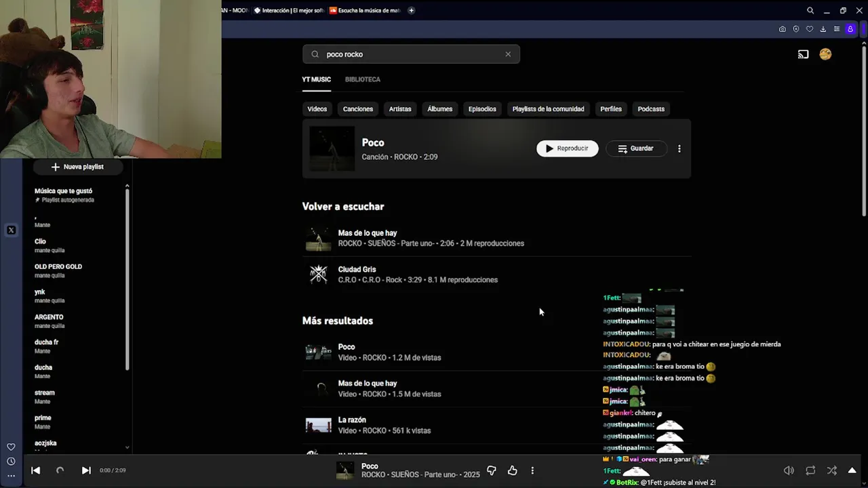Click the search tabs magnifier icon
Screen dimensions: 868x488
pyautogui.click(x=810, y=10)
